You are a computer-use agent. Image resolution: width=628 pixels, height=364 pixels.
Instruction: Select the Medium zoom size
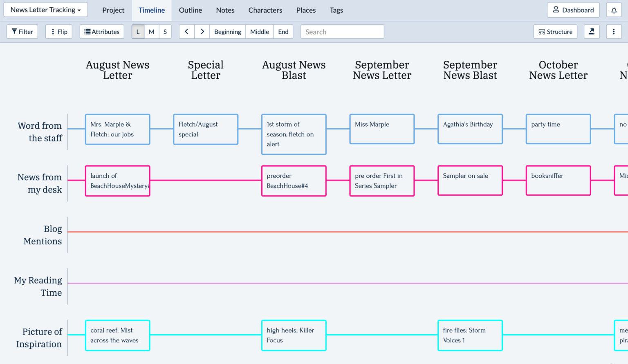151,31
